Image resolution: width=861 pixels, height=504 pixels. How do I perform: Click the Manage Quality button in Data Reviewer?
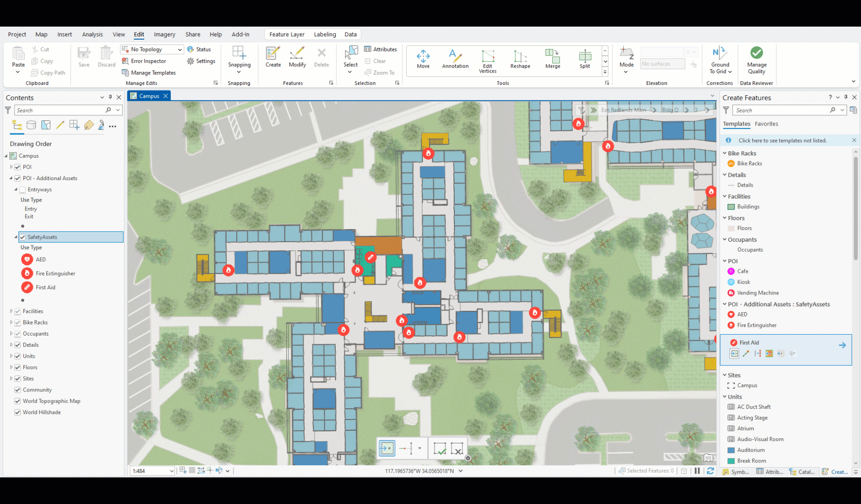[x=756, y=59]
